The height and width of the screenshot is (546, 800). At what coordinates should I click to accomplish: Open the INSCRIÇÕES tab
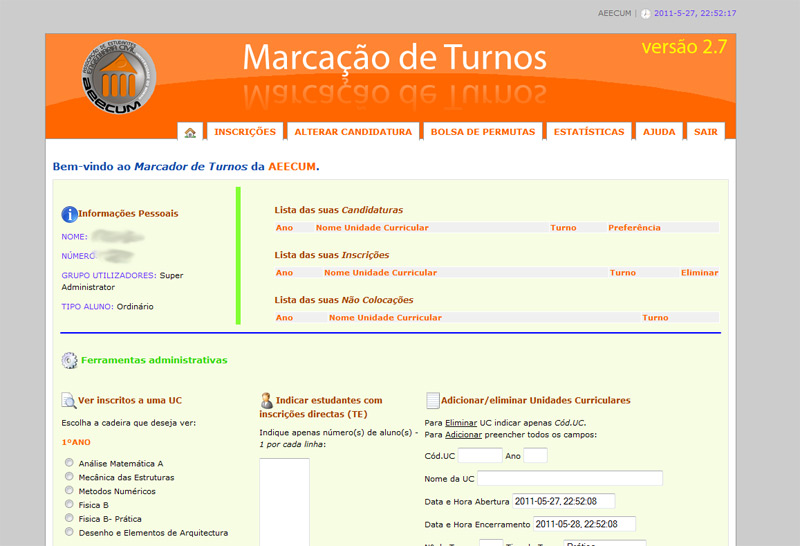245,132
